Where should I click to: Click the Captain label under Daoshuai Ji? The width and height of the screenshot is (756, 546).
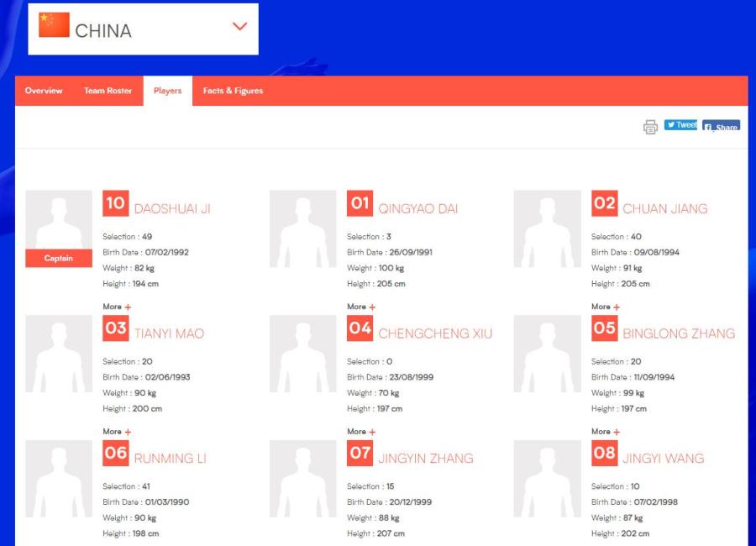click(59, 259)
